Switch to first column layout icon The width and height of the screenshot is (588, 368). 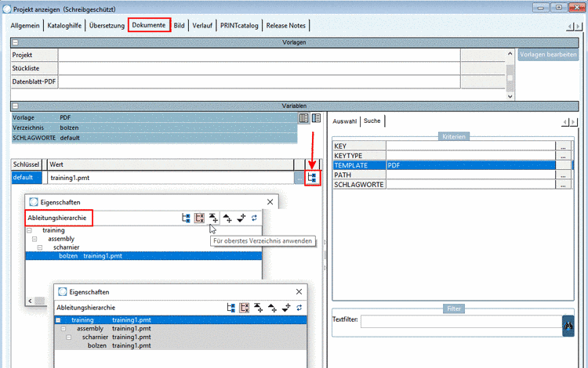pyautogui.click(x=303, y=118)
